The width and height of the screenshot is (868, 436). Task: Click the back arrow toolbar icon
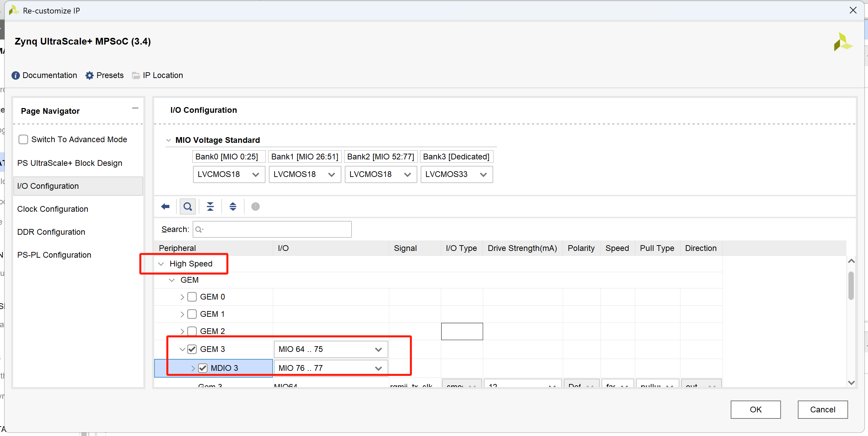[165, 206]
